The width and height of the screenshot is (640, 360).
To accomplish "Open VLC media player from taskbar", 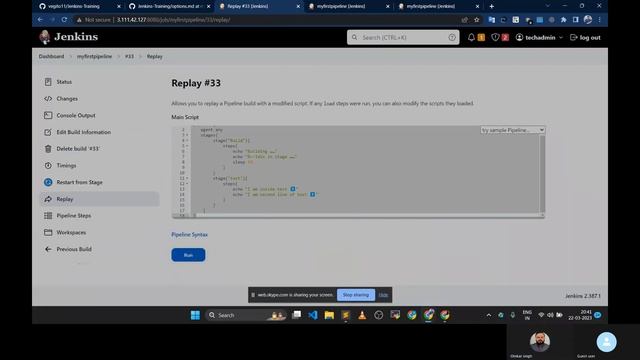I will click(x=362, y=315).
